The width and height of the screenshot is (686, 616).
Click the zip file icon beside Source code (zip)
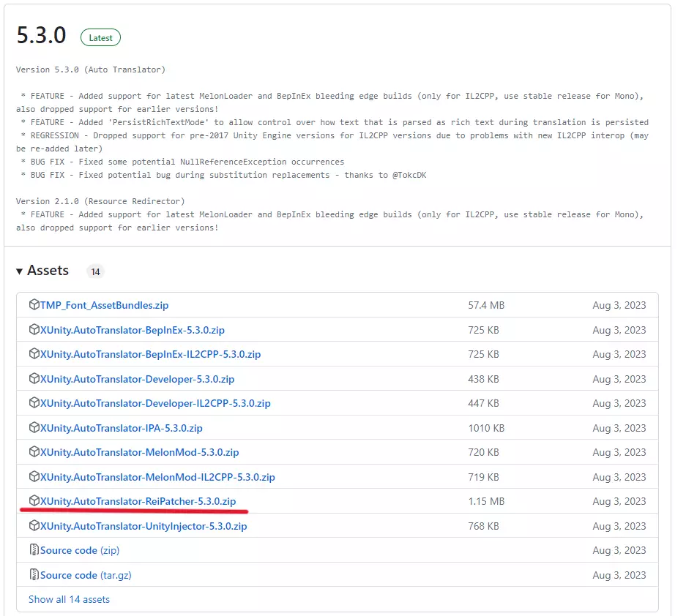point(34,549)
